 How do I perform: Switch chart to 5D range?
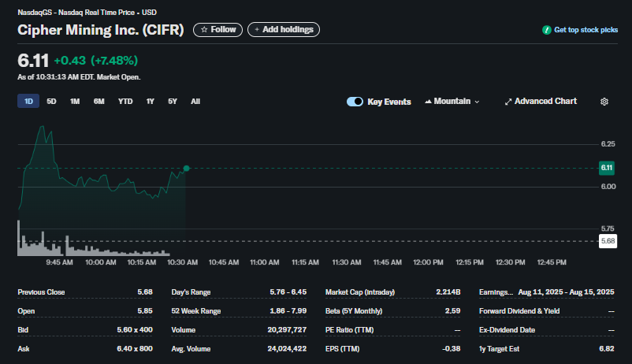click(x=51, y=101)
